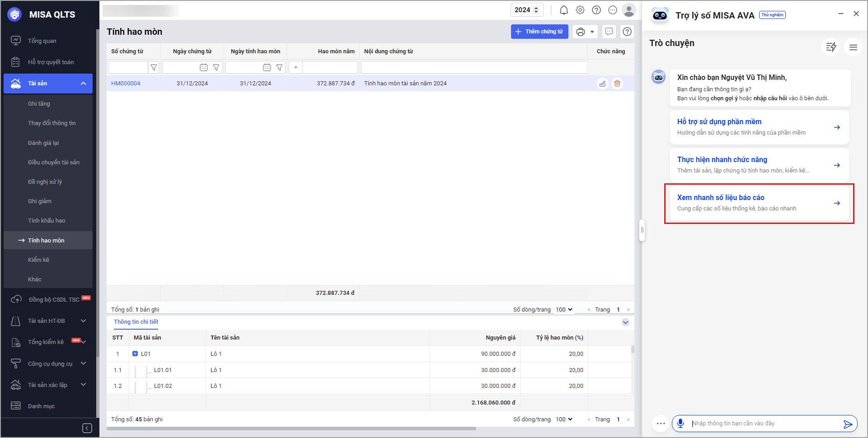The width and height of the screenshot is (868, 438).
Task: Click the Nội dung chứng từ filter field
Action: [474, 67]
